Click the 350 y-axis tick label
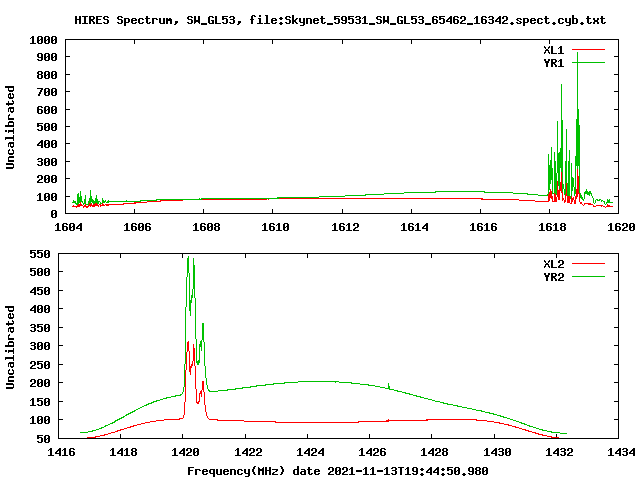 click(40, 328)
